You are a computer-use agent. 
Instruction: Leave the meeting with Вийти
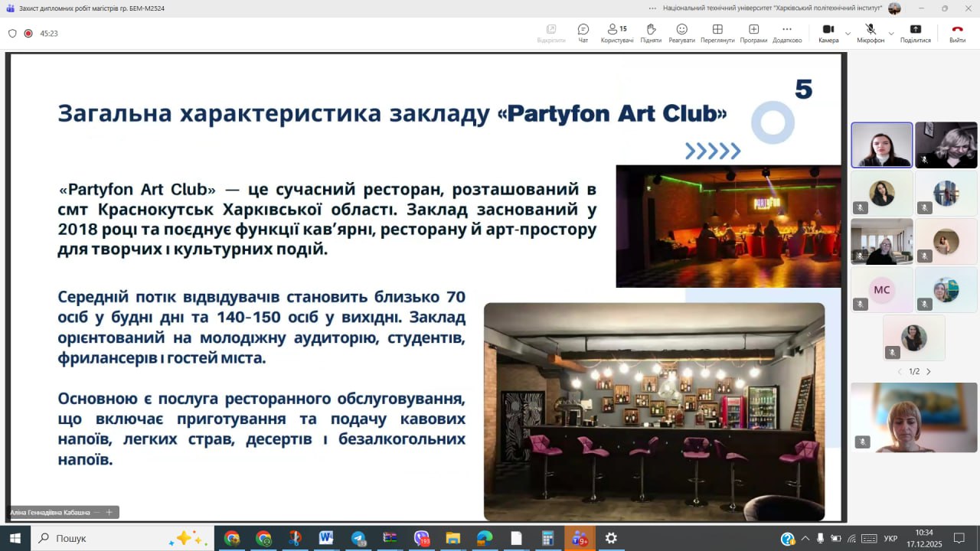tap(957, 33)
